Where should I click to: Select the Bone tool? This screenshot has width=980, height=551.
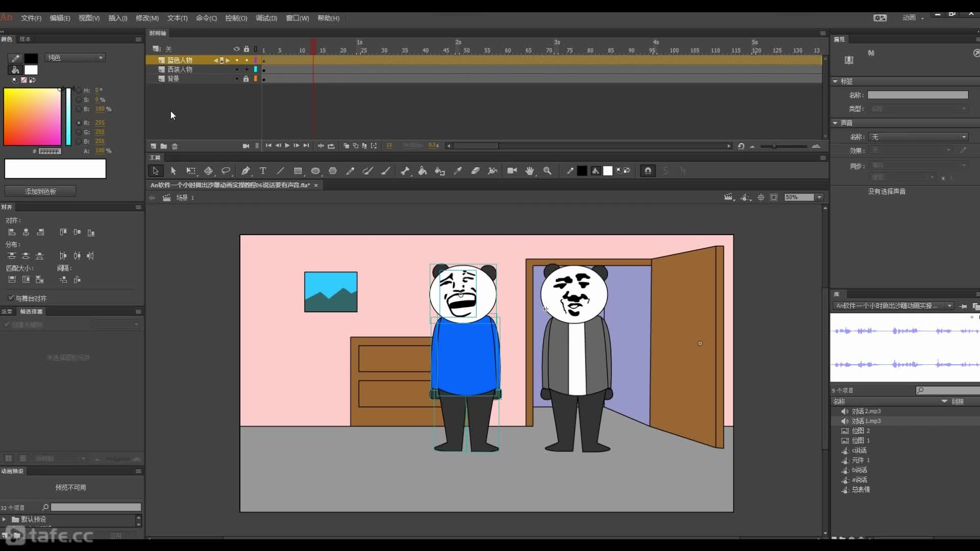[x=405, y=171]
